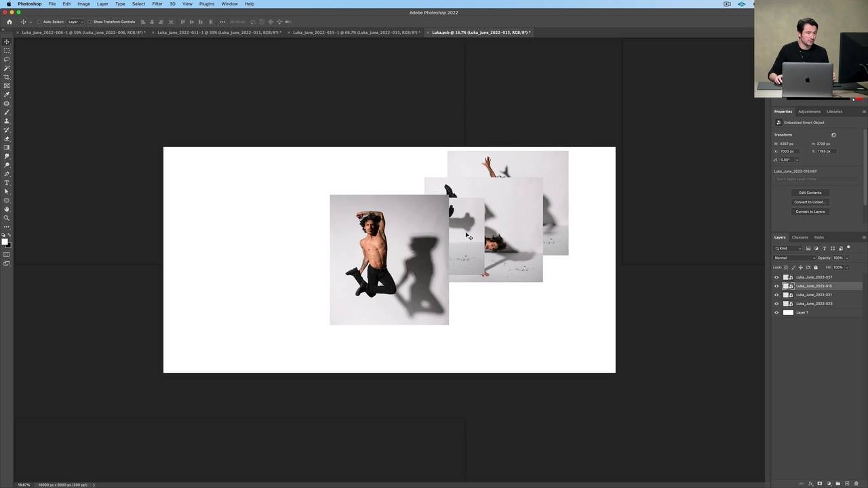Hide the Luka_June_2022-021 layer
This screenshot has height=488, width=868.
tap(776, 295)
